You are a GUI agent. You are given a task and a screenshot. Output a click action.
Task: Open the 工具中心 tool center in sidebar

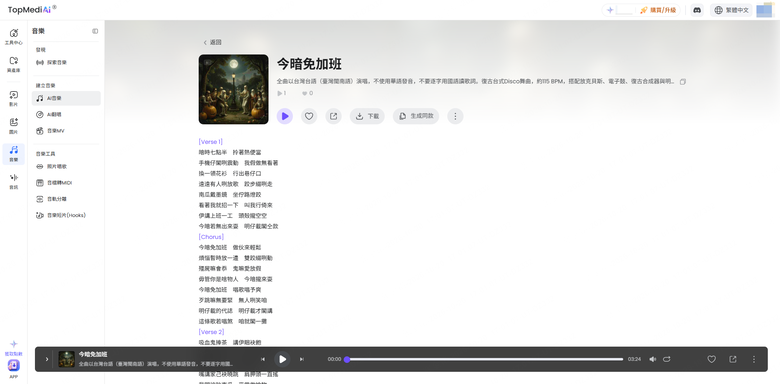coord(13,36)
